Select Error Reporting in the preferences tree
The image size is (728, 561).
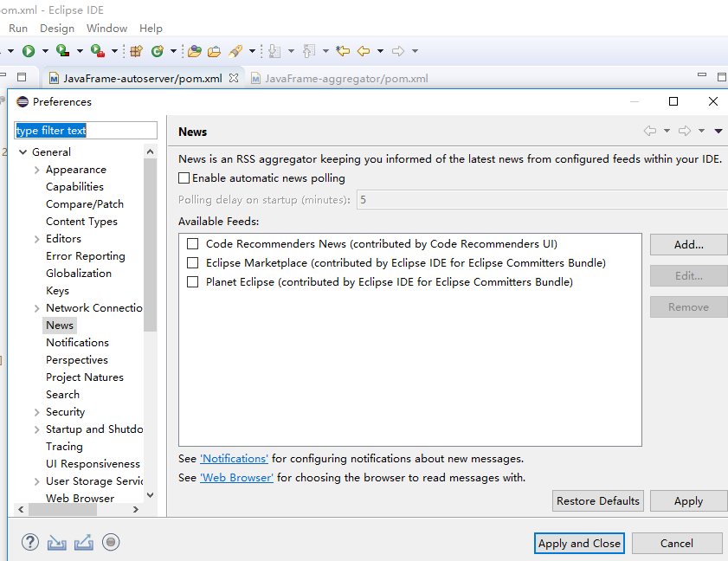86,256
